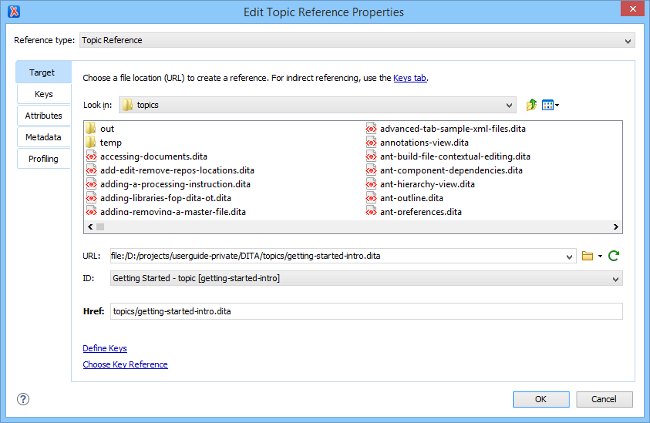Click the browse folder icon beside URL
The width and height of the screenshot is (650, 423).
coord(588,256)
